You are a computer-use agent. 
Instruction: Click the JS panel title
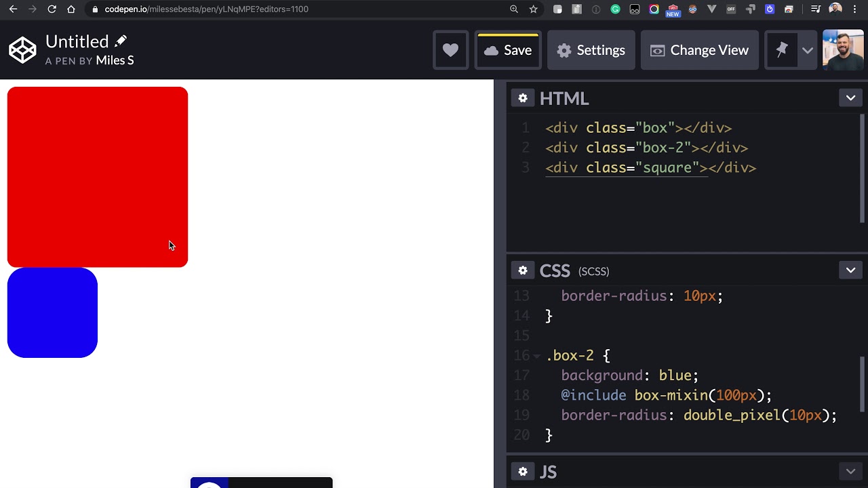[548, 472]
